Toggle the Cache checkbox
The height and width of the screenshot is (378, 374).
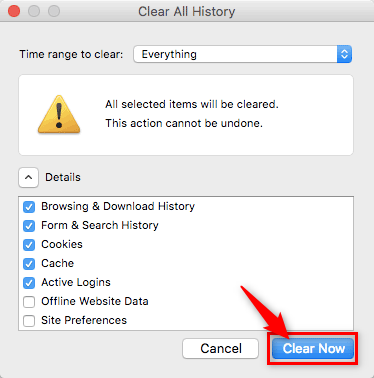29,264
